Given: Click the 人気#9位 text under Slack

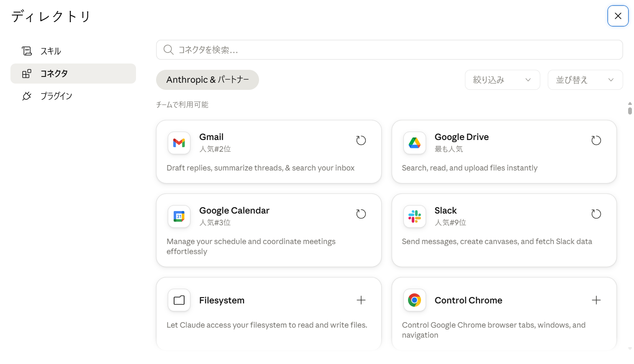Looking at the screenshot, I should click(x=450, y=223).
